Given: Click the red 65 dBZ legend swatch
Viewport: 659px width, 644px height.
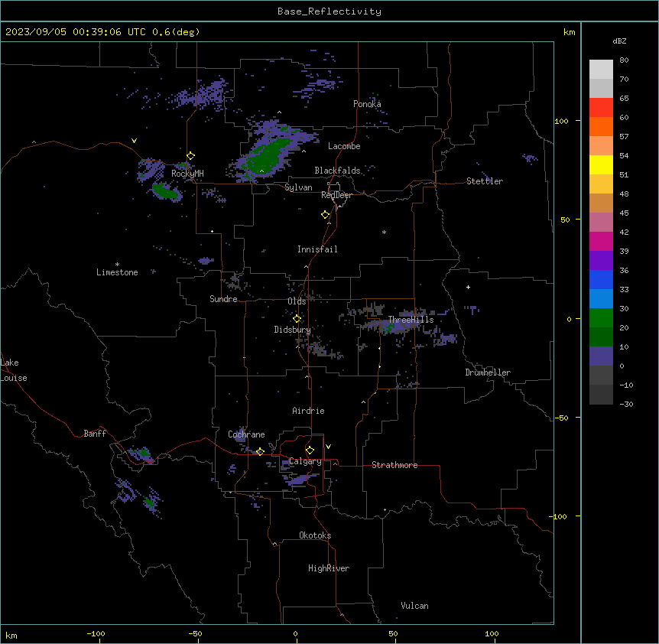Looking at the screenshot, I should [601, 108].
